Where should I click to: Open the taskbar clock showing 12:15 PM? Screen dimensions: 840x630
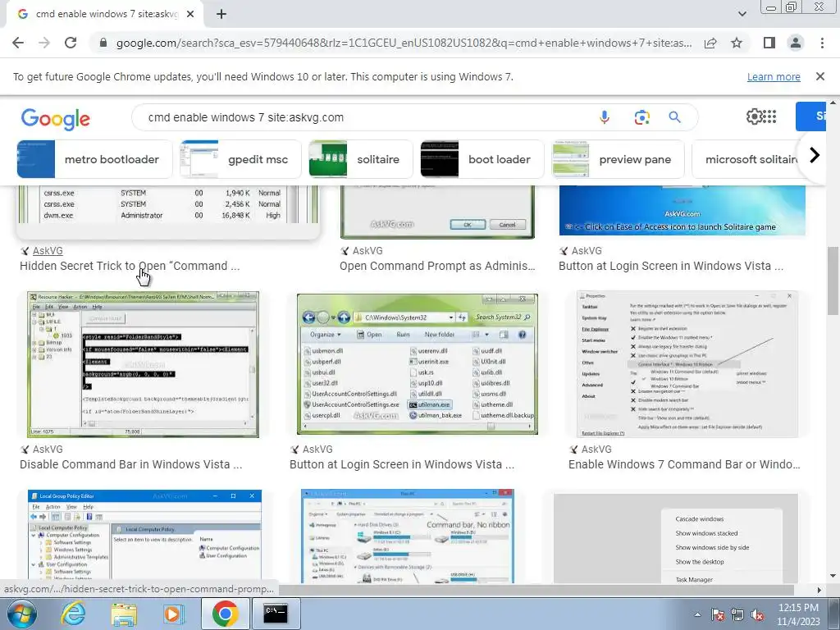pos(798,614)
